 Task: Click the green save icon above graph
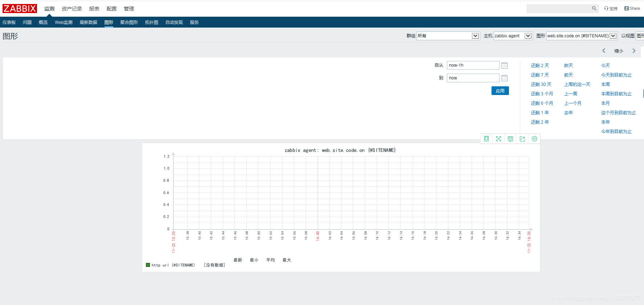(x=510, y=139)
